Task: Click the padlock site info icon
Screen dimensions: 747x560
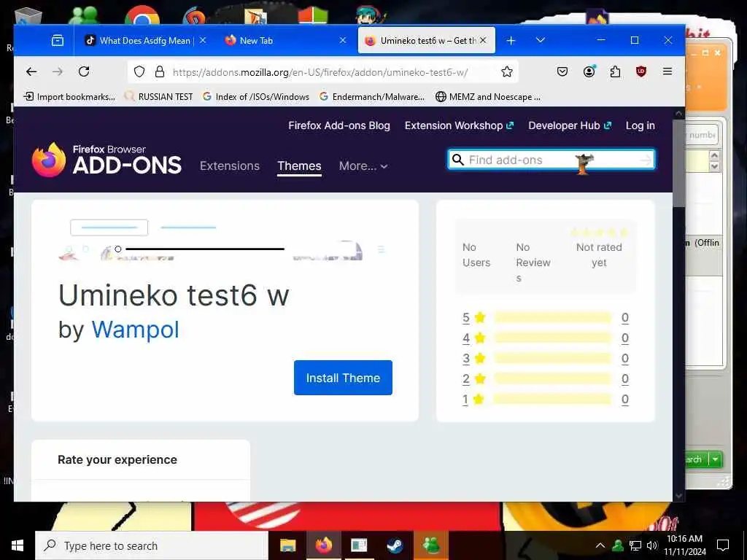Action: pyautogui.click(x=160, y=72)
